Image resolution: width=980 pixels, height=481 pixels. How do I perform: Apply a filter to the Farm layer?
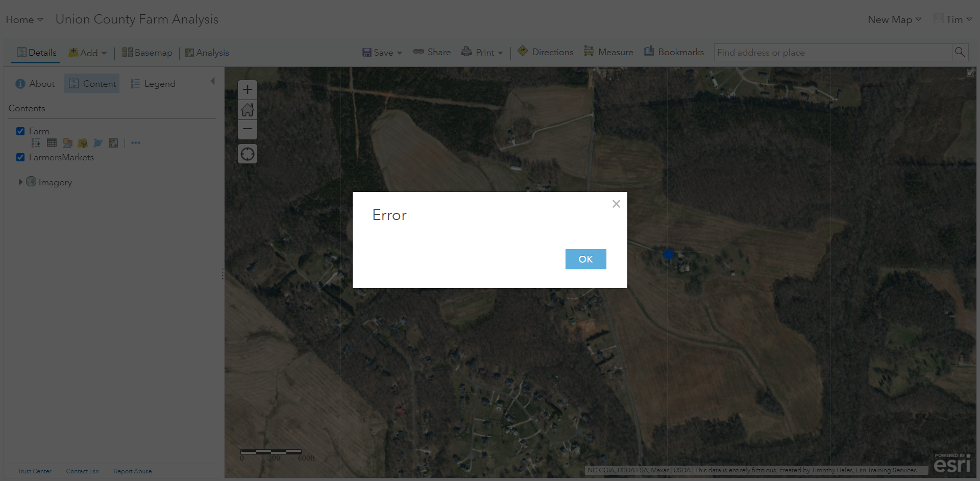pos(82,143)
